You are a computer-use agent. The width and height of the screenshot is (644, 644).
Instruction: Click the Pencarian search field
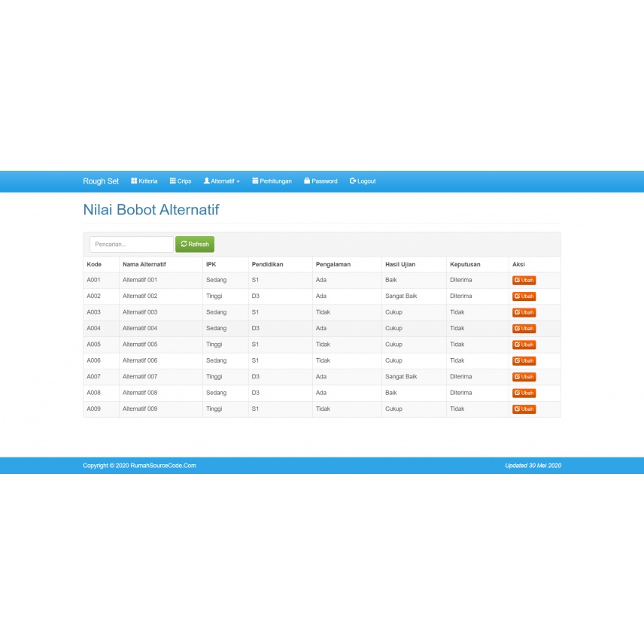(132, 245)
